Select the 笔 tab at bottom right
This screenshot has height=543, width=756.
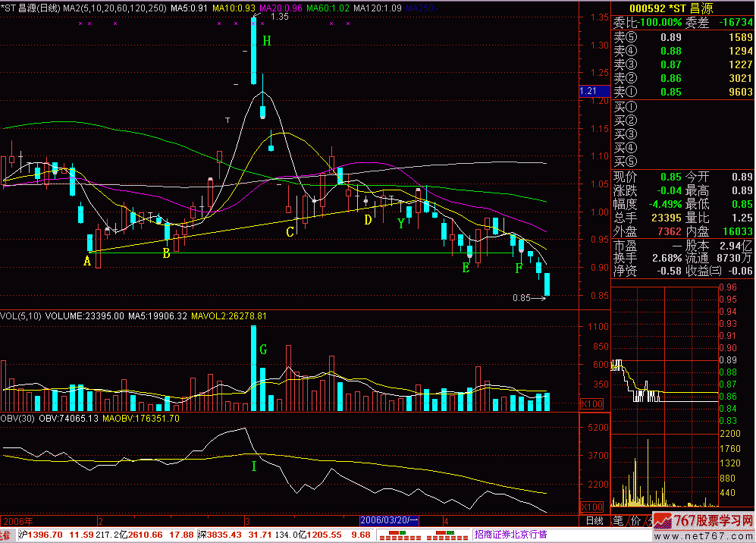[618, 520]
